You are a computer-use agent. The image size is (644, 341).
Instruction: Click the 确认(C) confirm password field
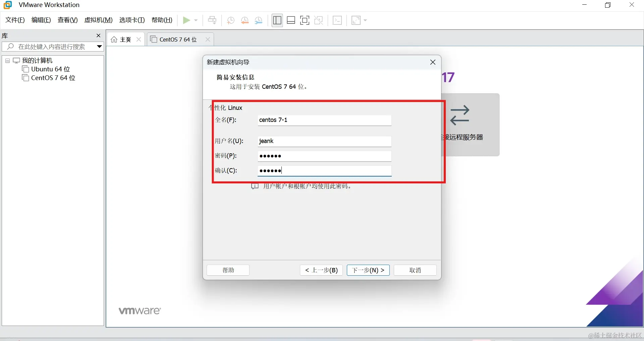(324, 171)
